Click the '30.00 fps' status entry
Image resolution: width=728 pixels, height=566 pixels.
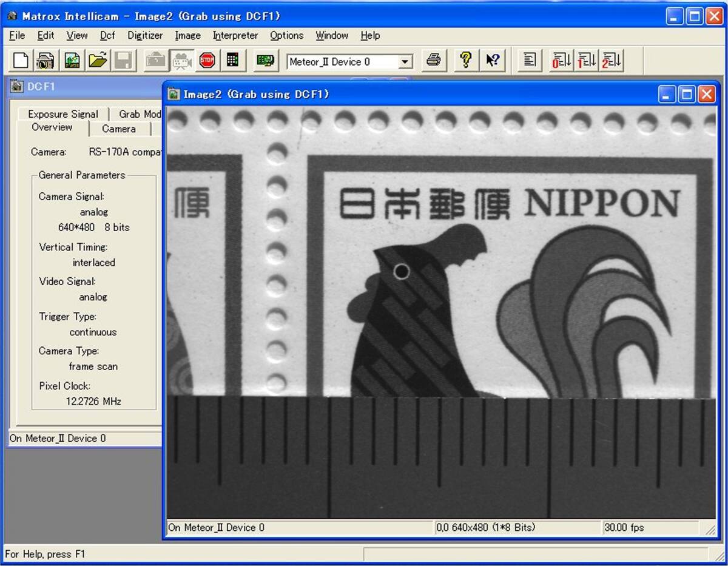coord(624,528)
